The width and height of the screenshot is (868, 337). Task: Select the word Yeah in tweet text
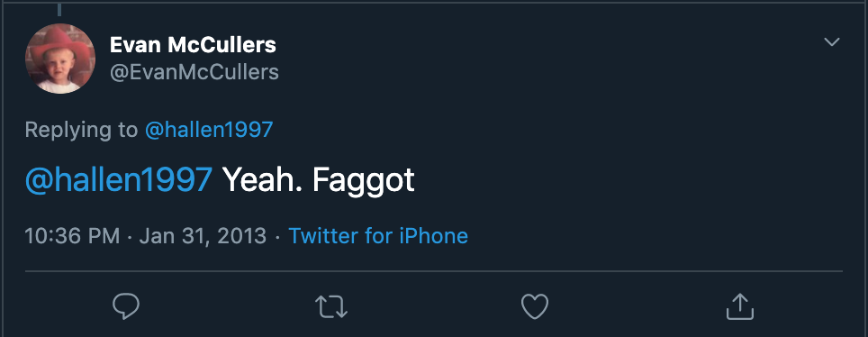[x=259, y=179]
